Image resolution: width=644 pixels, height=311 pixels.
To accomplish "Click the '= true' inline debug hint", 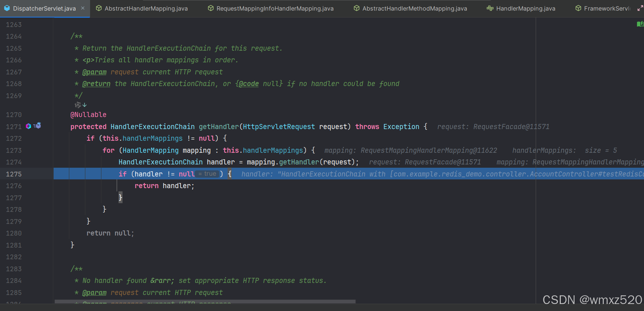I will tap(207, 174).
